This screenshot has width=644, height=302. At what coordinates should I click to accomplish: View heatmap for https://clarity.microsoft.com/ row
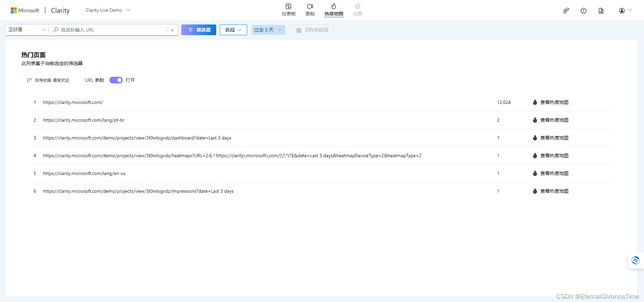point(550,102)
